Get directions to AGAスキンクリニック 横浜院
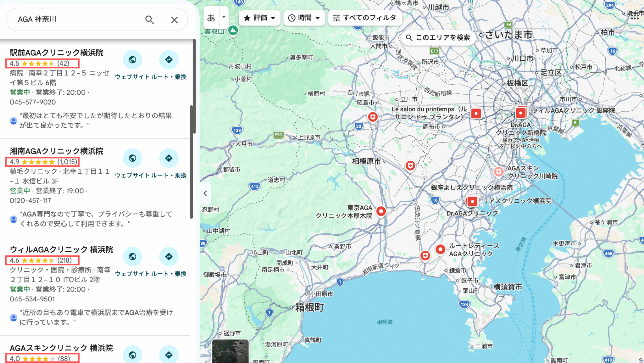Viewport: 644px width, 363px height. (x=169, y=355)
